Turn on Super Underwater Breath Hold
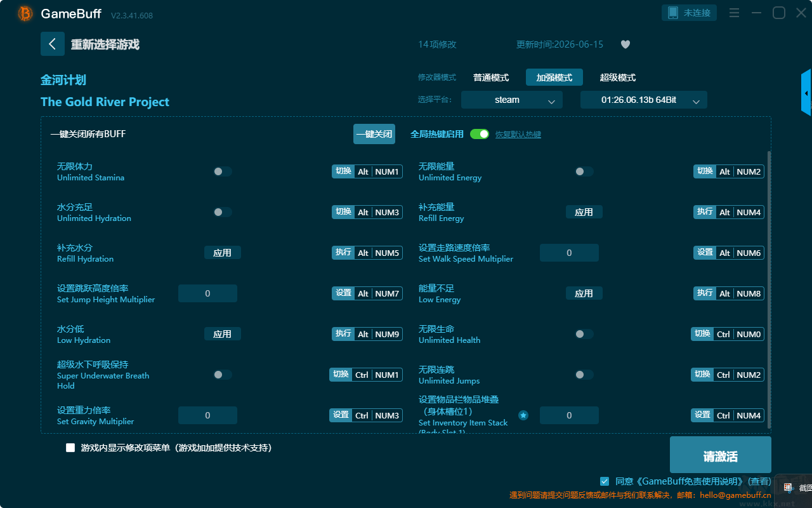812x508 pixels. (223, 375)
